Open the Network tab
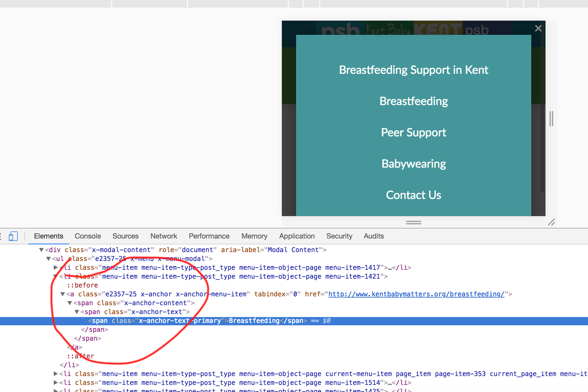Image resolution: width=588 pixels, height=392 pixels. click(163, 236)
